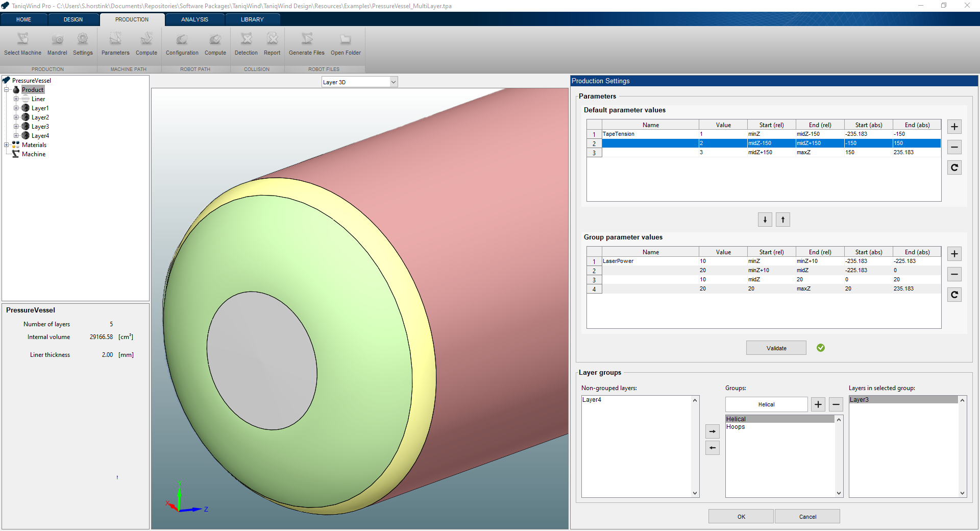Add a group parameter value row
Viewport: 980px width, 531px height.
(954, 254)
